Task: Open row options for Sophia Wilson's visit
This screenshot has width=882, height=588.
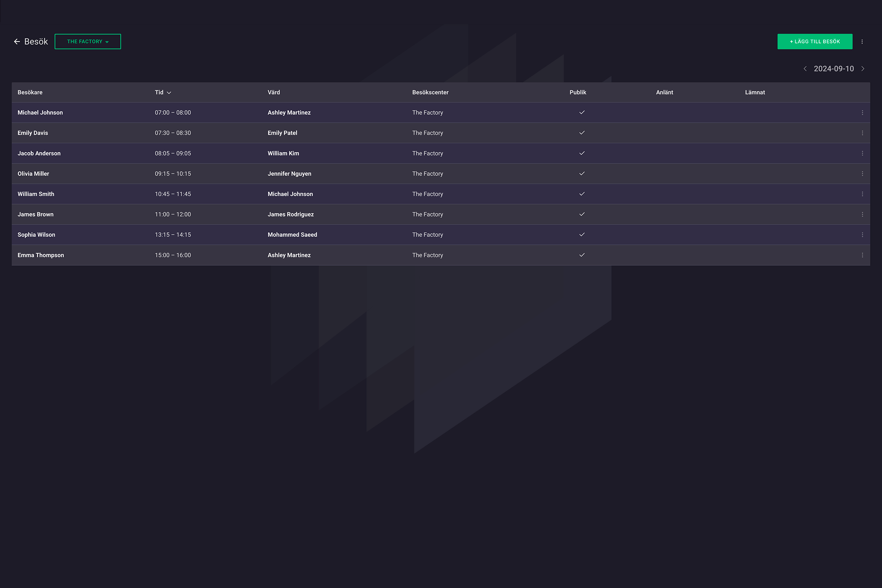Action: pyautogui.click(x=863, y=235)
